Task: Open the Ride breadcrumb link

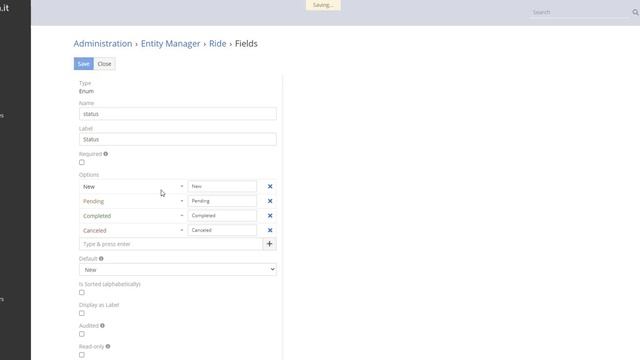Action: click(218, 44)
